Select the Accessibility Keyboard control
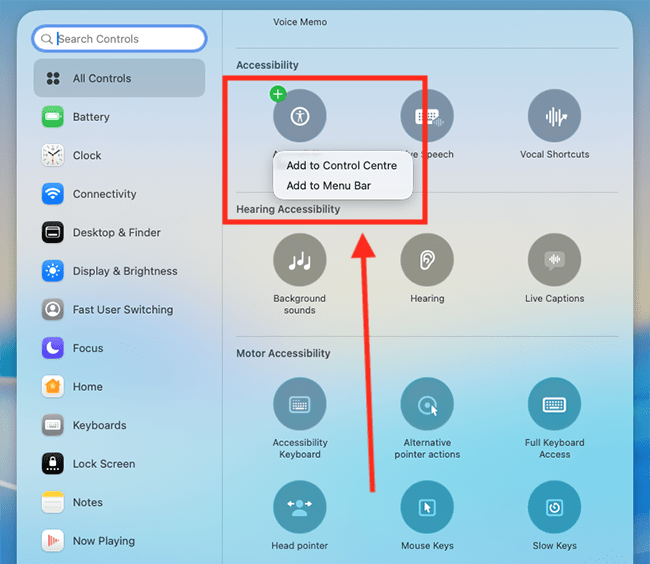 [x=299, y=405]
